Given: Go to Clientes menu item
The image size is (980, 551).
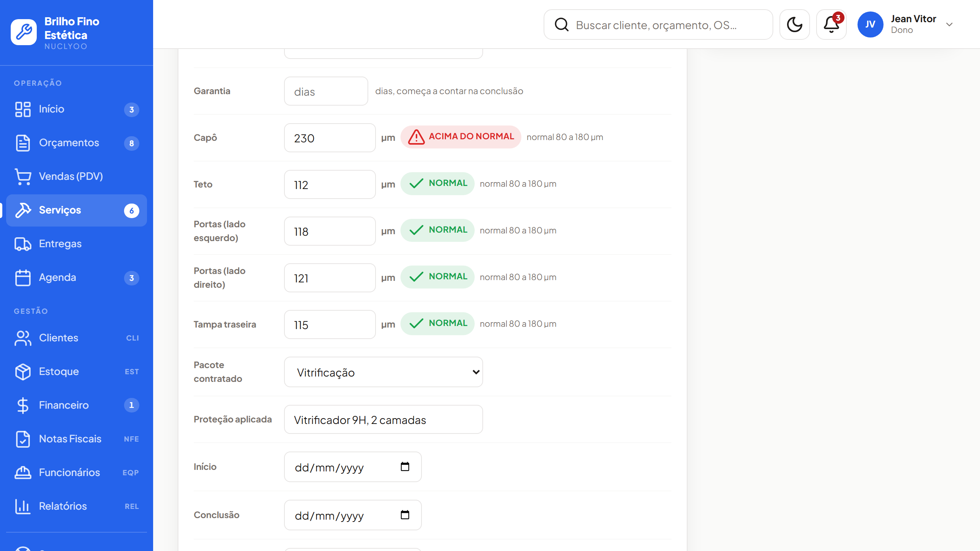Looking at the screenshot, I should coord(77,338).
